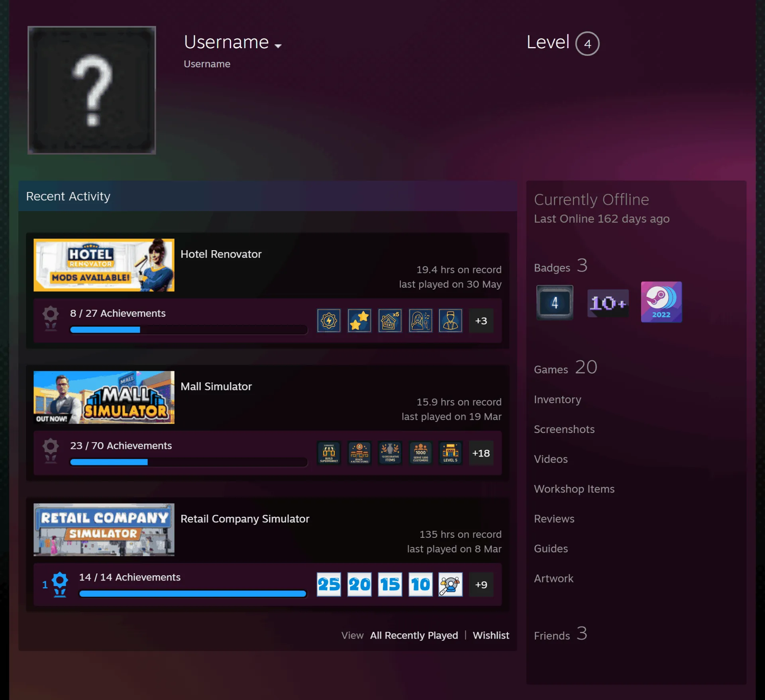
Task: Click the Hotel Renovator banner thumbnail
Action: (104, 265)
